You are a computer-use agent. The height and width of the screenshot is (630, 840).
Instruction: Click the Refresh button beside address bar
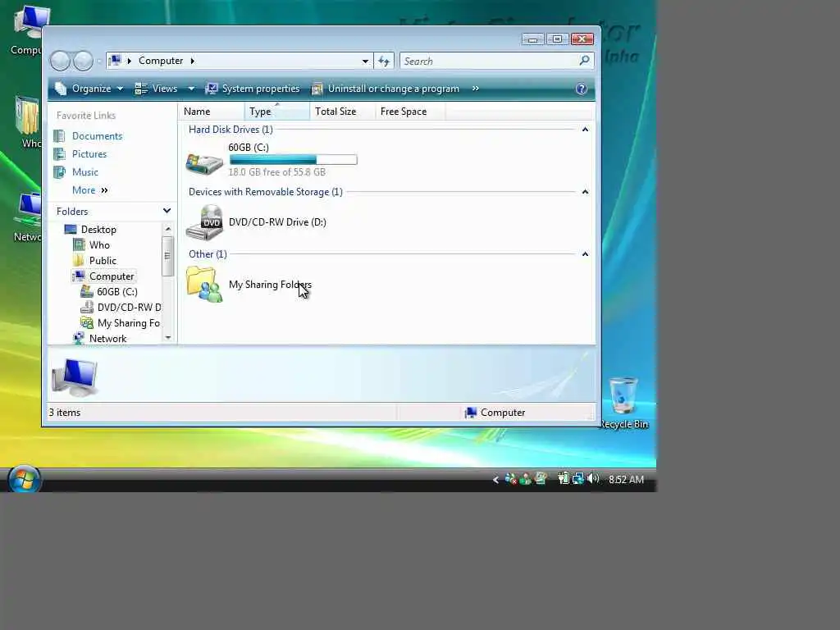pyautogui.click(x=384, y=61)
